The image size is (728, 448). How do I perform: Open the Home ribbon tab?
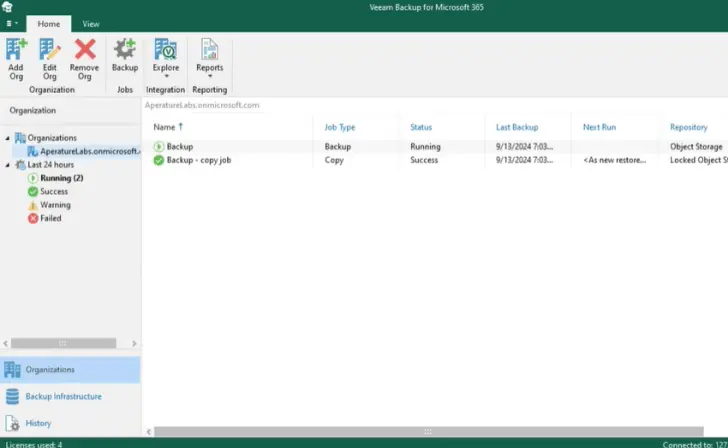[46, 23]
